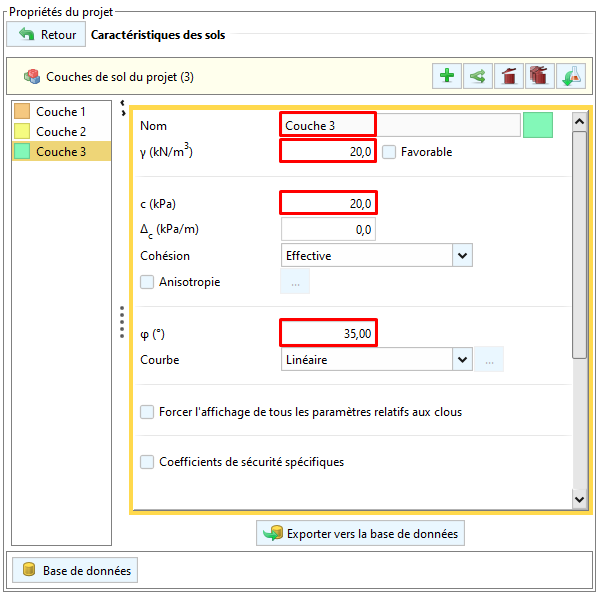The width and height of the screenshot is (596, 594).
Task: Enable the Favorable checkbox
Action: (x=389, y=152)
